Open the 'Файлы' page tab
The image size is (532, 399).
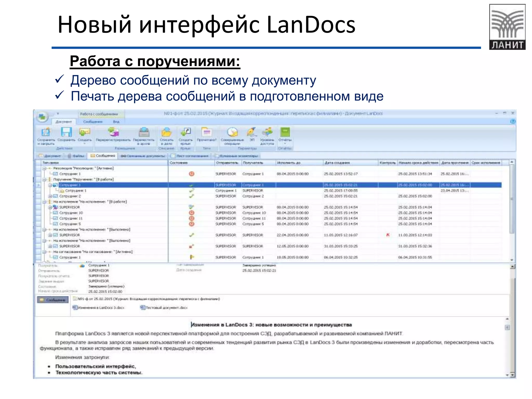[x=76, y=156]
